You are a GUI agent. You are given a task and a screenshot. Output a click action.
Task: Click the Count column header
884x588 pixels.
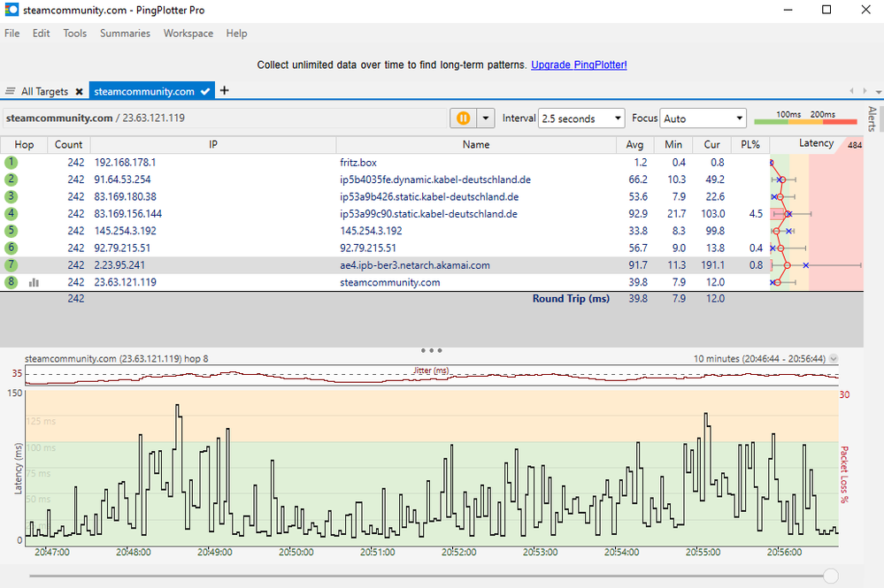pos(69,145)
